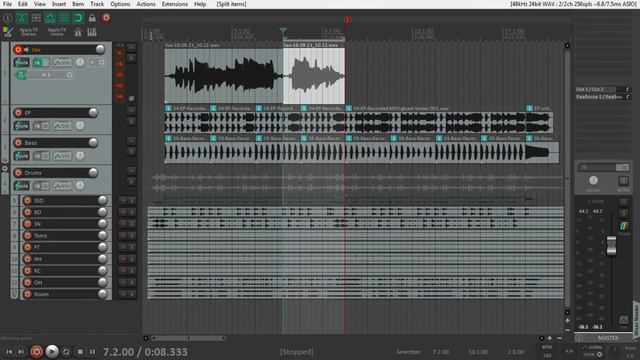Open envelope trim button on Drums track
Screen dimensions: 640x360
62,186
